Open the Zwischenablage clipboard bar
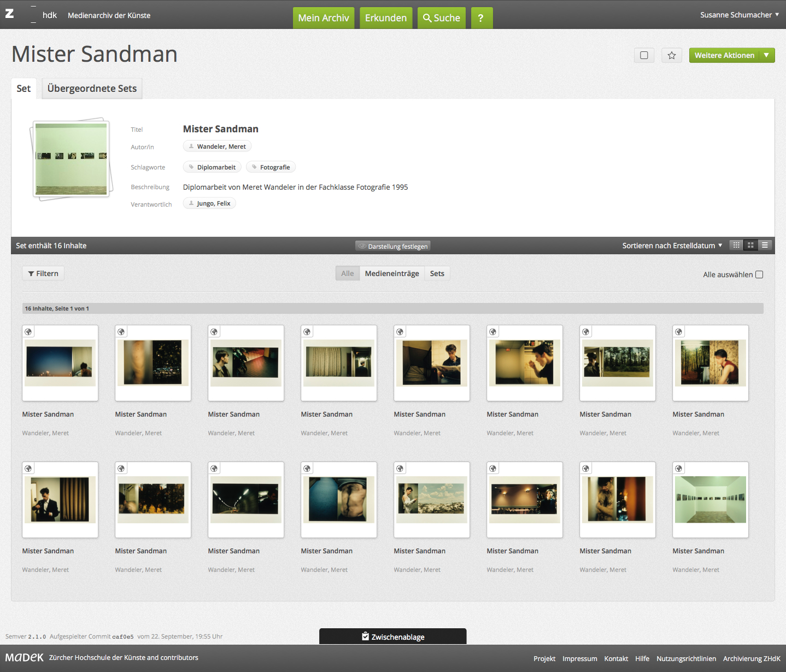 [392, 636]
